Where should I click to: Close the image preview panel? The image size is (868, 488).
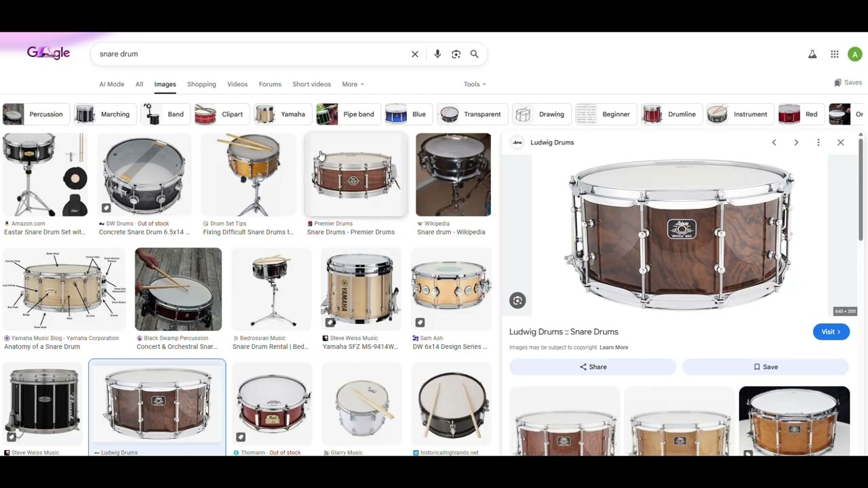pyautogui.click(x=841, y=142)
